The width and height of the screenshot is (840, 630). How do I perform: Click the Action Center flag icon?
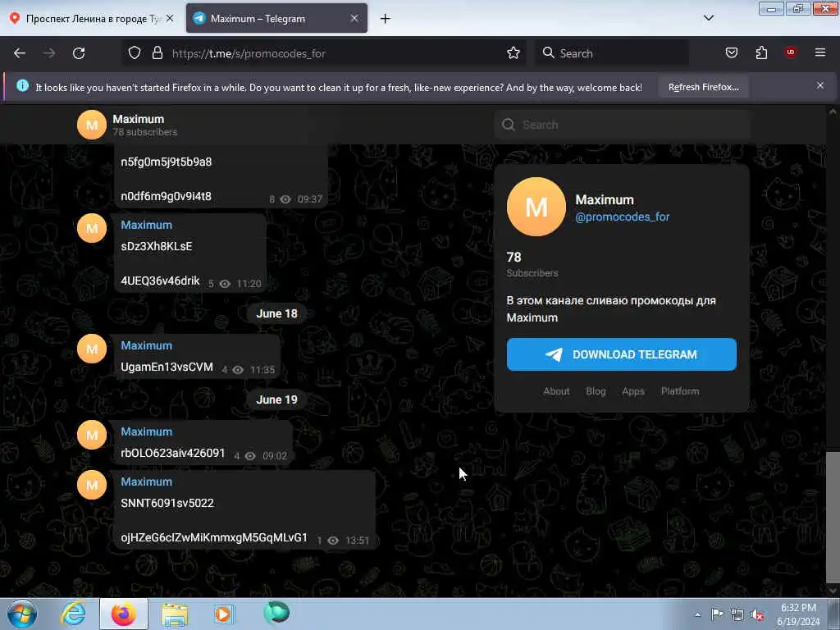click(717, 614)
